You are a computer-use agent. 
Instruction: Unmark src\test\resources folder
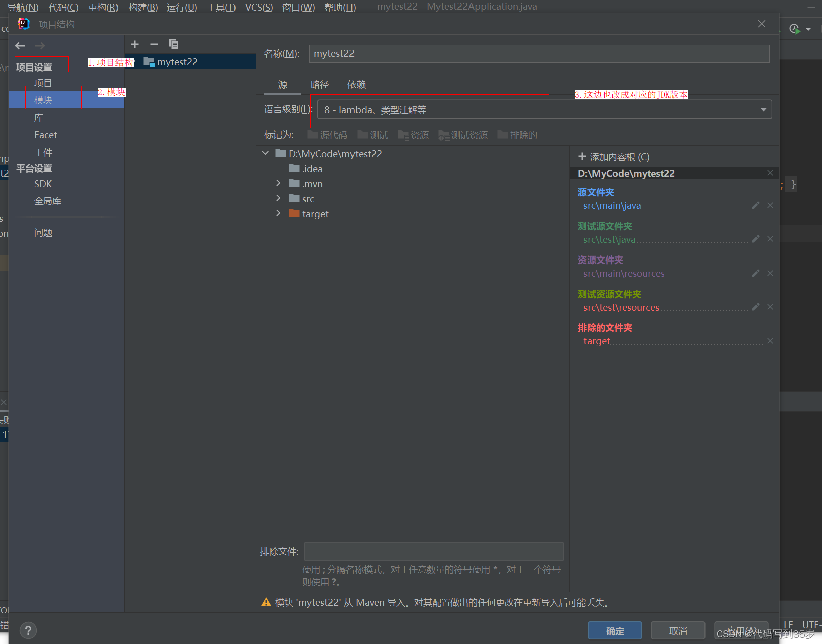770,307
